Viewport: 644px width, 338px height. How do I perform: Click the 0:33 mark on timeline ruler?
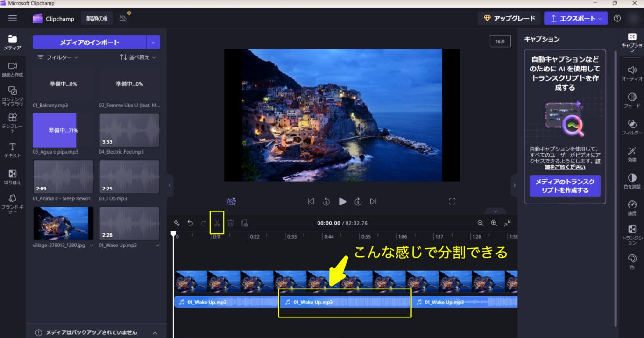tap(291, 237)
